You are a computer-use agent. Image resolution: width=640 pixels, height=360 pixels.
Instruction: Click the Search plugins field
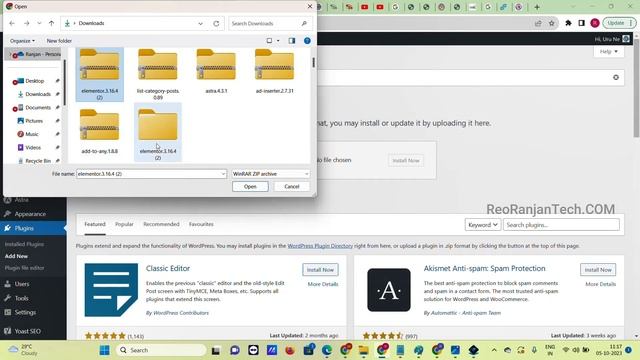pyautogui.click(x=561, y=225)
